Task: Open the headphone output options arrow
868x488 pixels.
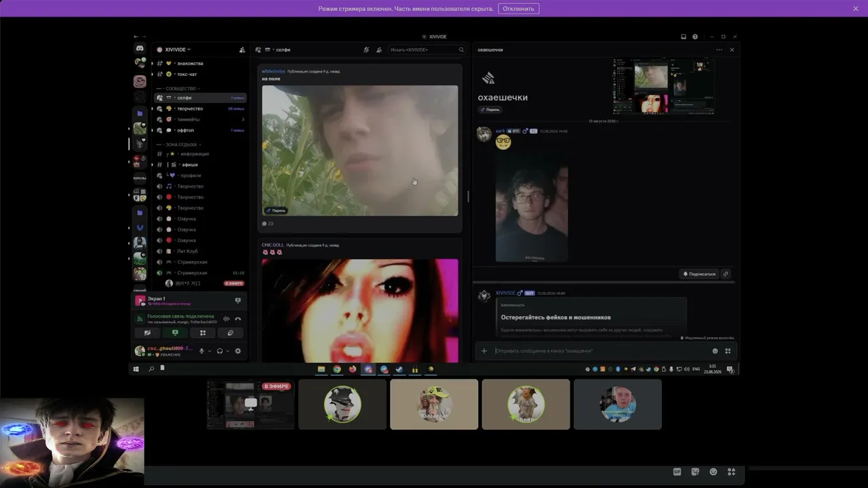Action: [228, 351]
